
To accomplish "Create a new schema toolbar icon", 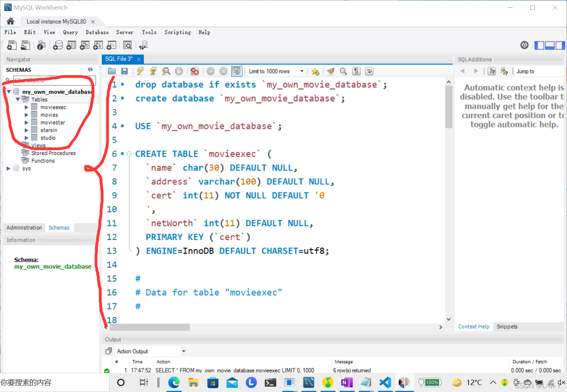I will tap(58, 45).
